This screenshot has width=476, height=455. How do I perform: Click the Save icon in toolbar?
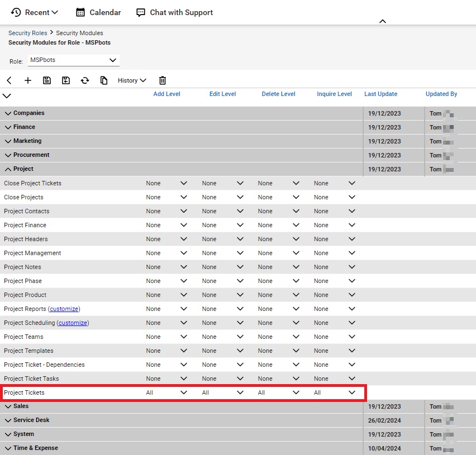(x=47, y=80)
